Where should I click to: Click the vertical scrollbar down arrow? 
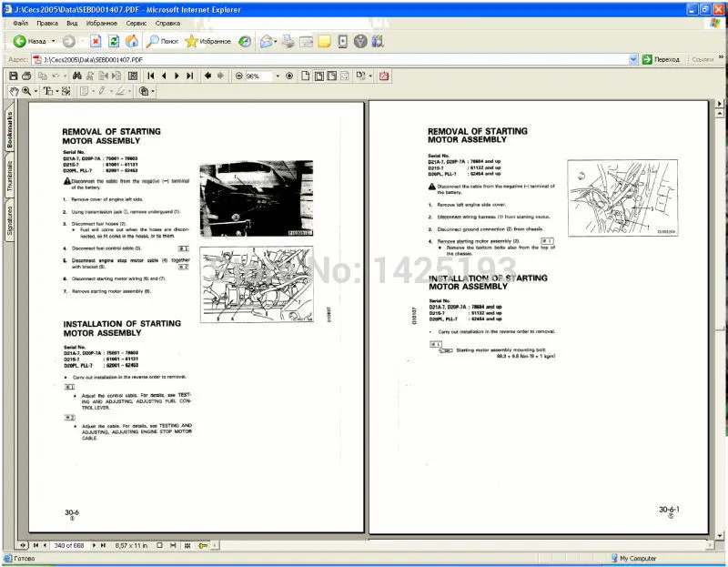point(720,535)
